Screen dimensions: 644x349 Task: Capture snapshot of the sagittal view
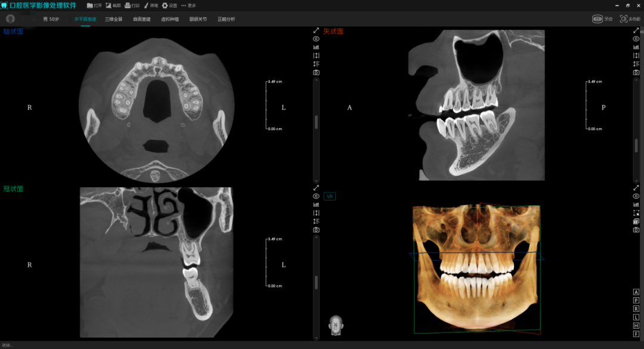[636, 72]
